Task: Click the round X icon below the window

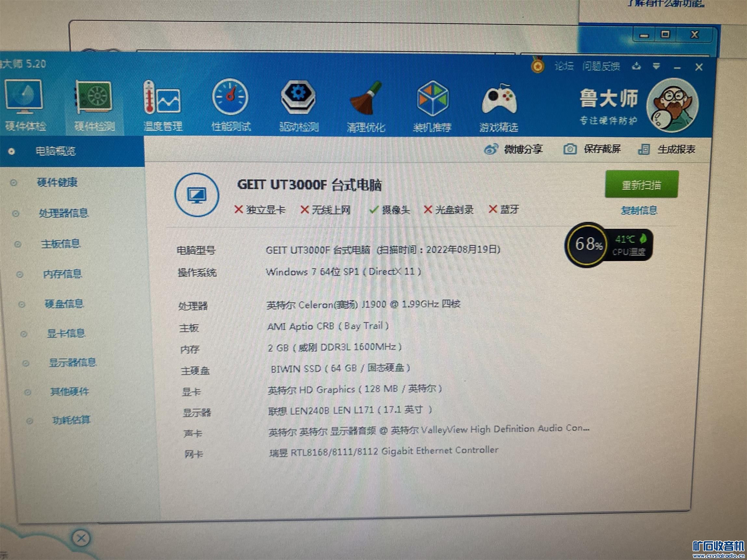Action: pyautogui.click(x=81, y=538)
